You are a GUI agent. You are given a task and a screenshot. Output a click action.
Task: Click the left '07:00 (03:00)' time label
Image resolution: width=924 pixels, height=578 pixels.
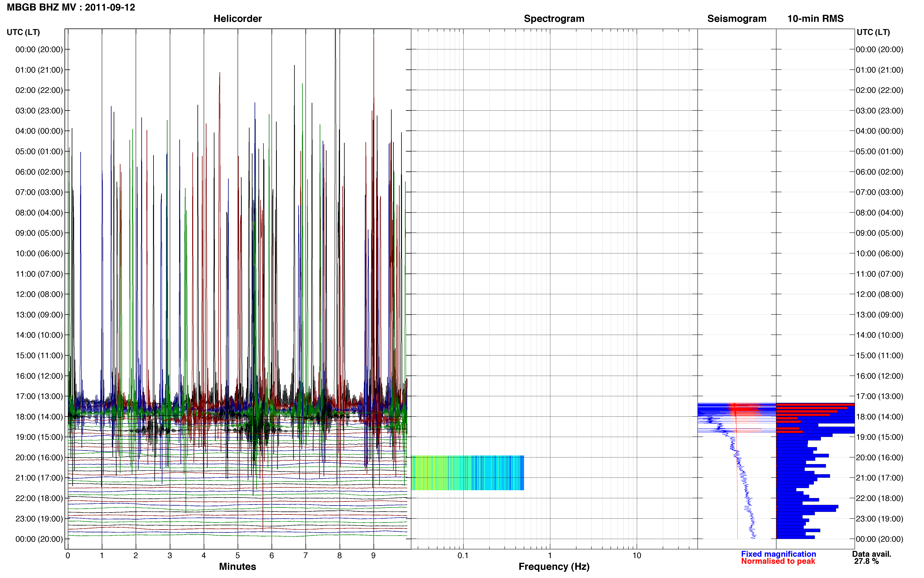point(39,192)
